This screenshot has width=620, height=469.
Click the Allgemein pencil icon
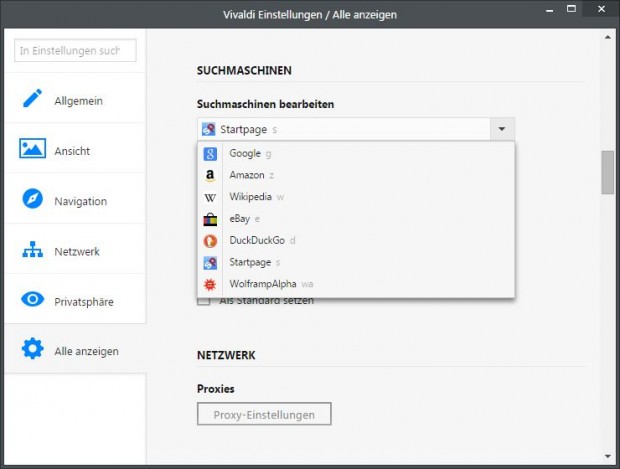pyautogui.click(x=32, y=98)
